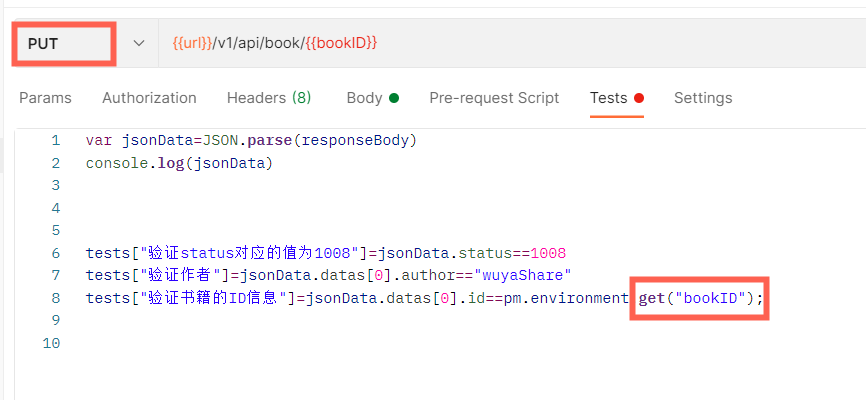The width and height of the screenshot is (866, 400).
Task: Place cursor on the console.log(jsonData) line
Action: [x=178, y=163]
